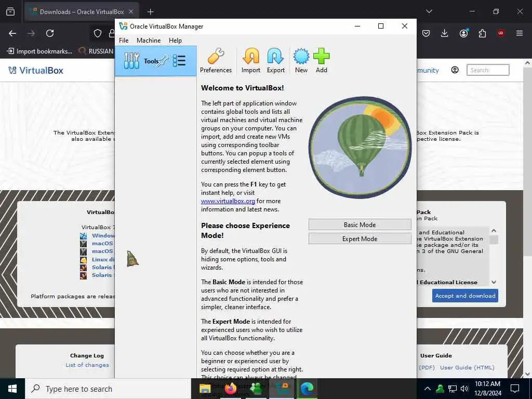The height and width of the screenshot is (399, 532).
Task: Open Preferences in VirtualBox toolbar
Action: [x=216, y=61]
